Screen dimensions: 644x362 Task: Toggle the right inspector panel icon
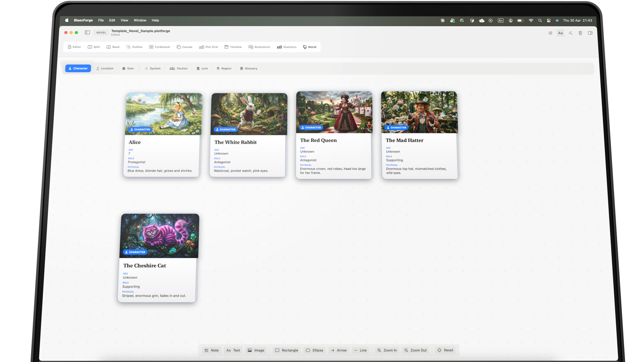tap(590, 33)
